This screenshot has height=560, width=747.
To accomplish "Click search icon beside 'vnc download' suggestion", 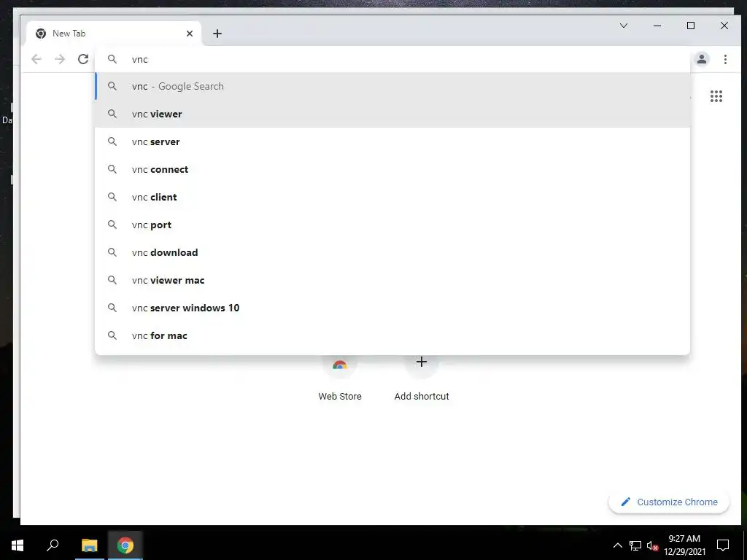I will pos(112,252).
